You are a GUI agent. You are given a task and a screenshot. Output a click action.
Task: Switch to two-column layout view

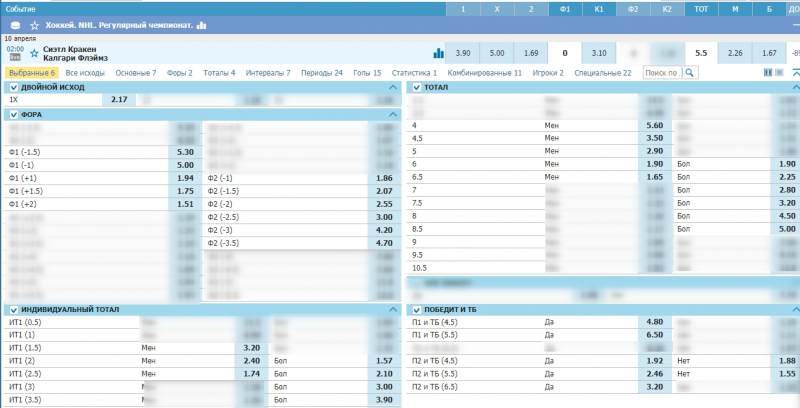(x=768, y=73)
